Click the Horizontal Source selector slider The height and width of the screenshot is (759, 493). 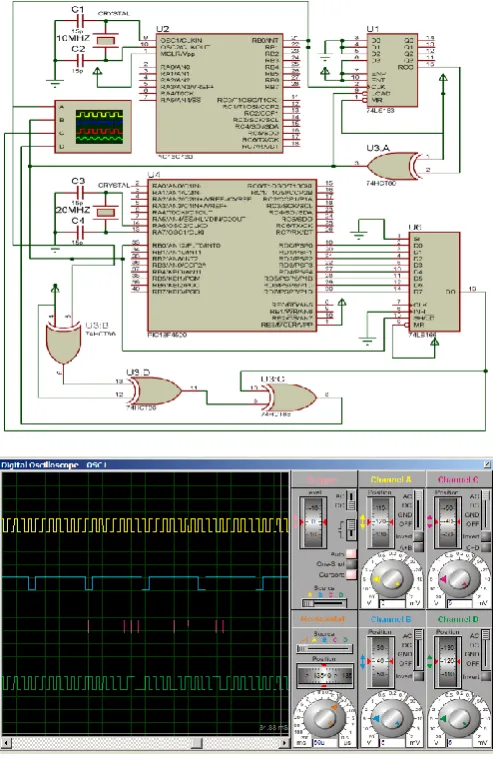[x=324, y=648]
